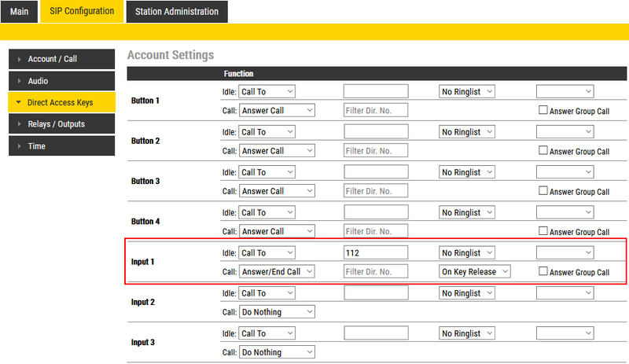Click Input 1 idle number field containing 112
The image size is (629, 364).
point(376,252)
